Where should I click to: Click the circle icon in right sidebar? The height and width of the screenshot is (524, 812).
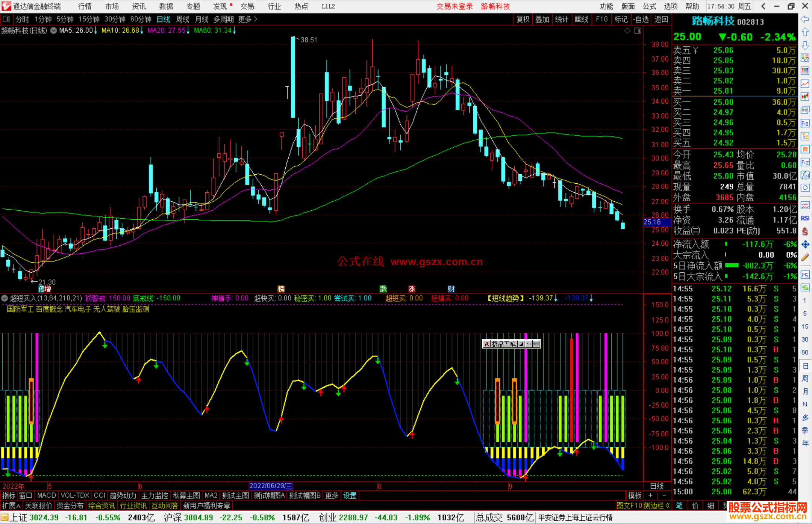(x=805, y=188)
